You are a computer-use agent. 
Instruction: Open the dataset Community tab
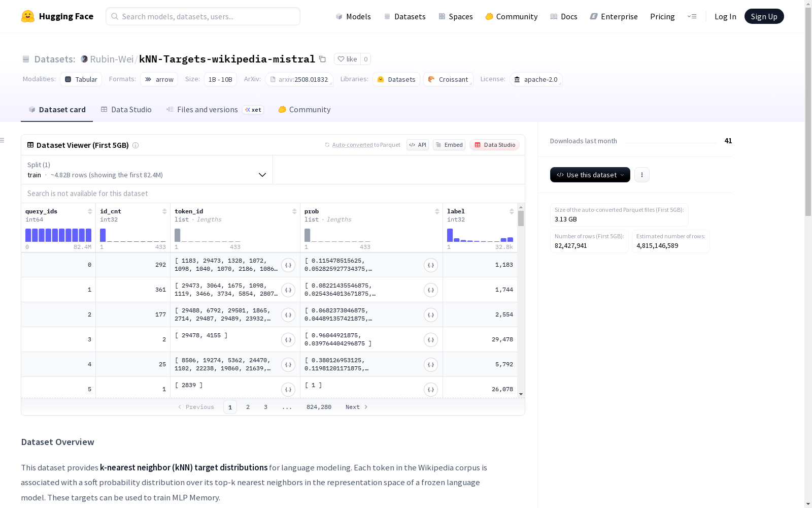click(x=304, y=110)
